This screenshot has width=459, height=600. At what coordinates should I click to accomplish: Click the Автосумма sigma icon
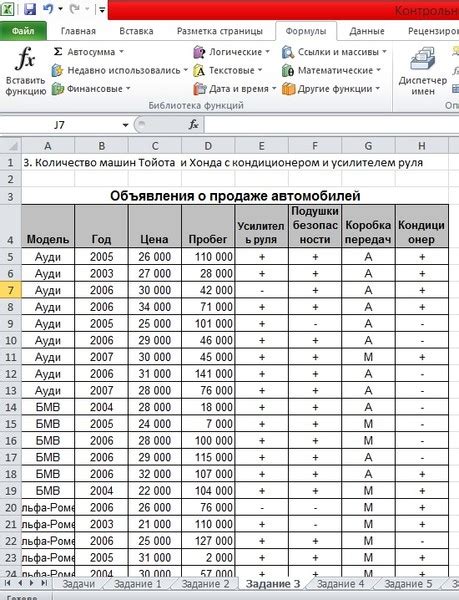coord(58,51)
